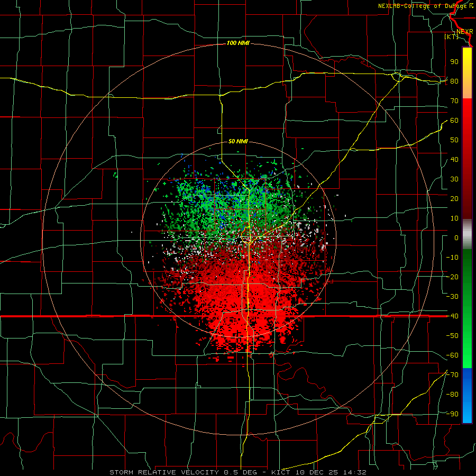Select the -70 value on the velocity scale
The image size is (476, 476).
click(x=452, y=375)
